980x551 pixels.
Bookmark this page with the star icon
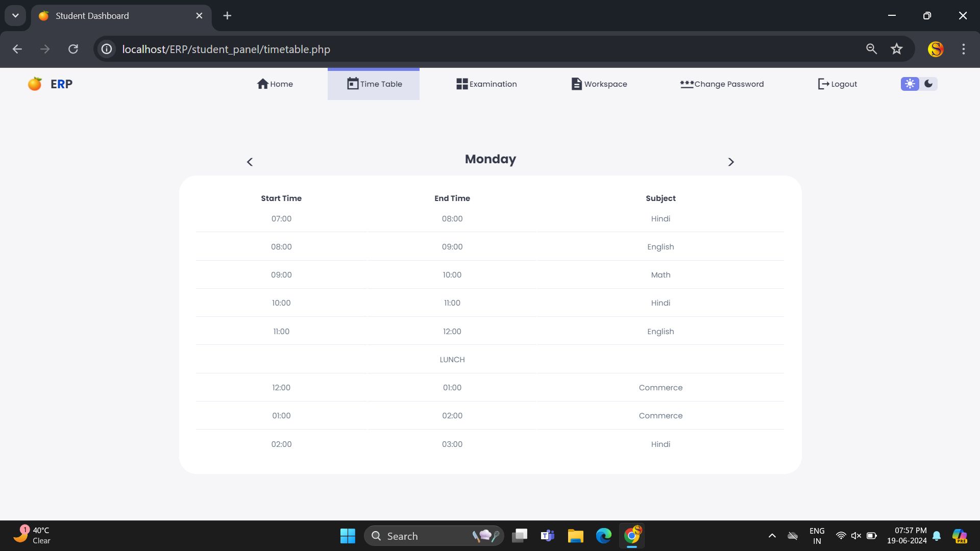click(x=896, y=49)
